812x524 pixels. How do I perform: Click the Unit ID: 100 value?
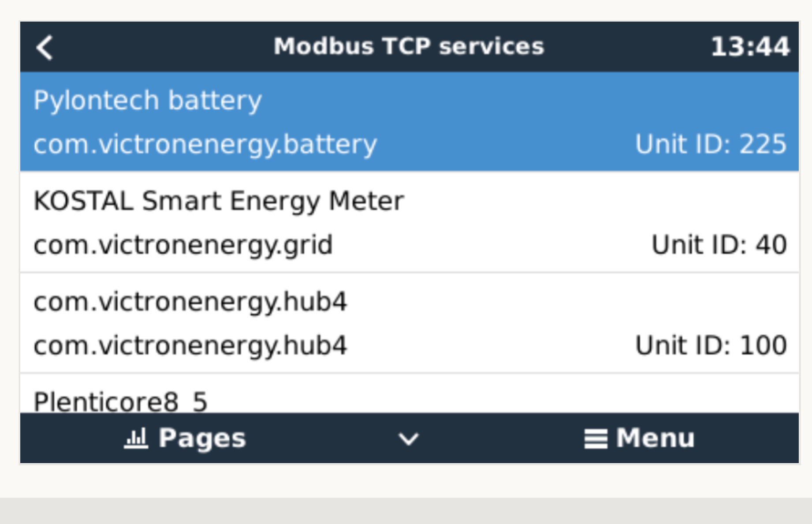coord(710,345)
